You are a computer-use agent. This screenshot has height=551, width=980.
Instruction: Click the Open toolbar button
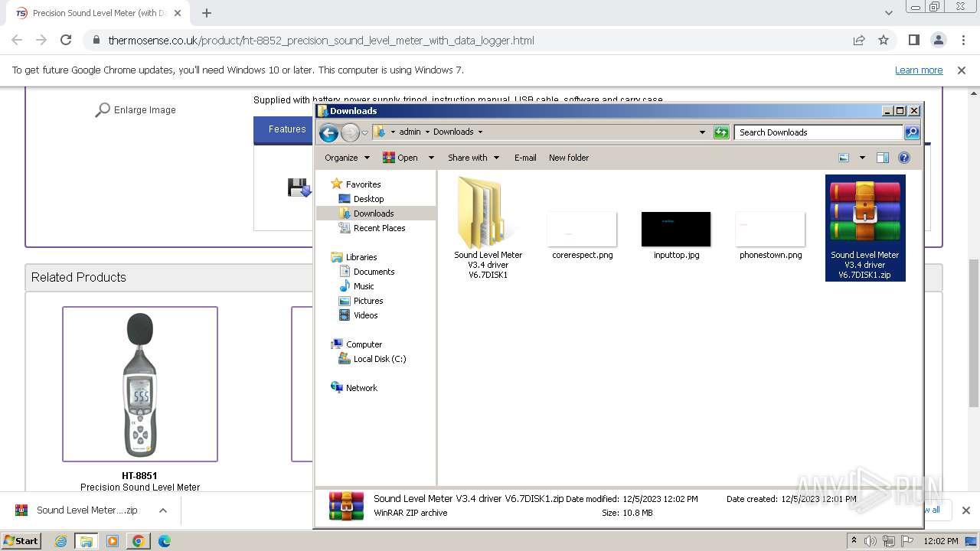click(400, 158)
